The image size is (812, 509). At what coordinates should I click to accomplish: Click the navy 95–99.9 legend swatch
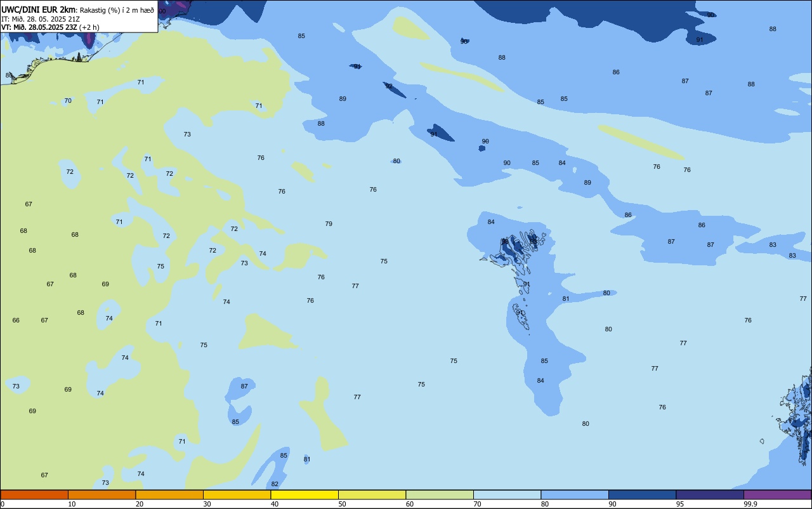pos(710,494)
